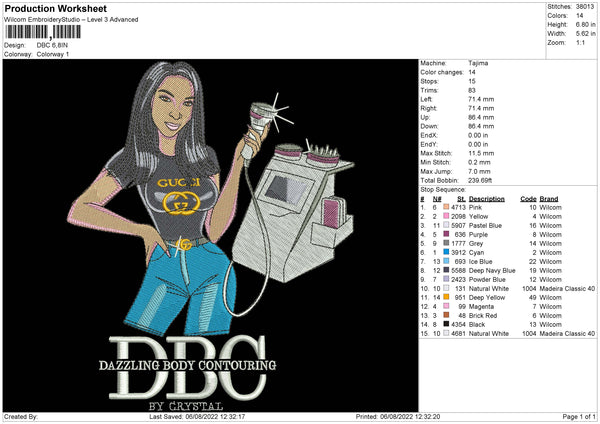The width and height of the screenshot is (600, 424).
Task: Click the Deep Yellow color swatch
Action: click(x=446, y=297)
